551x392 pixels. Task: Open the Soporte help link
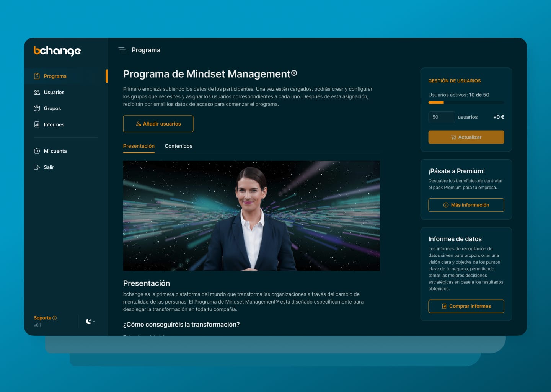[45, 318]
